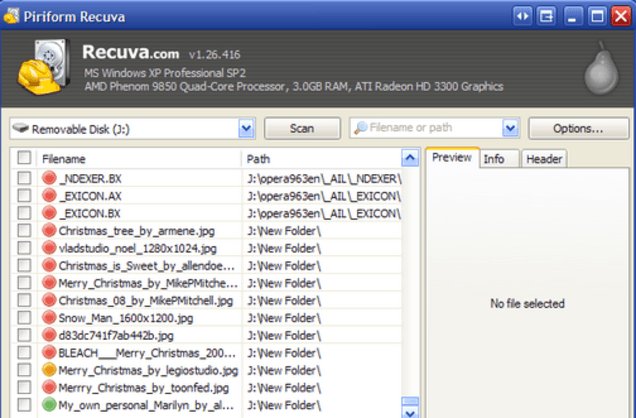This screenshot has height=418, width=636.
Task: Click the Recuva.com title link
Action: click(x=131, y=52)
